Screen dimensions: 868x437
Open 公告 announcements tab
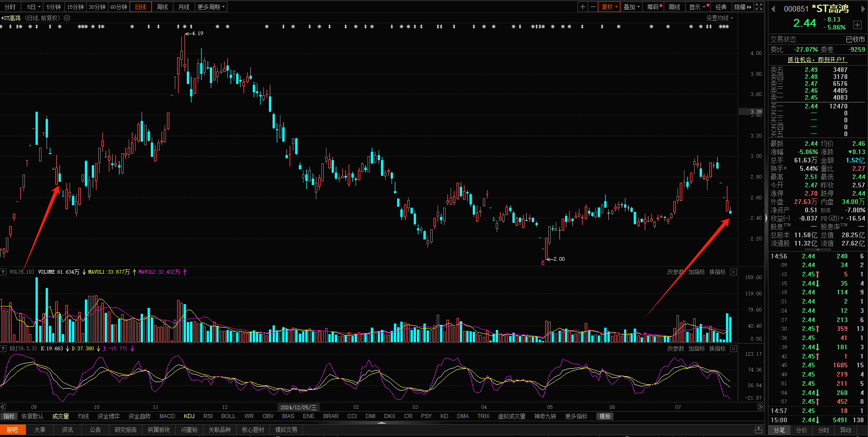click(95, 430)
